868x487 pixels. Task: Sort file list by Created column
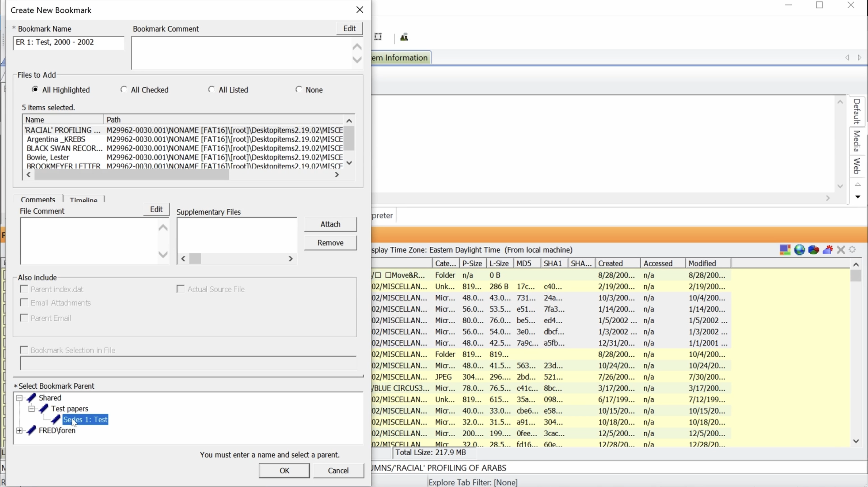pyautogui.click(x=617, y=263)
